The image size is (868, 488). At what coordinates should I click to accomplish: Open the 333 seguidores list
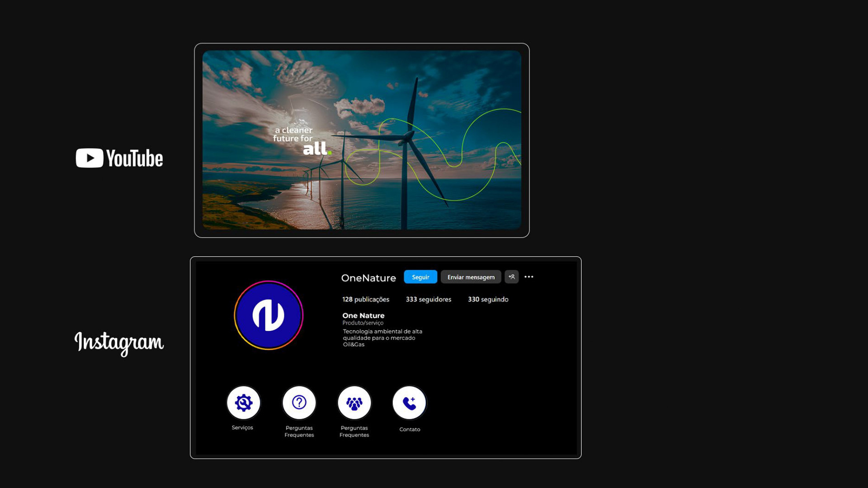(428, 300)
